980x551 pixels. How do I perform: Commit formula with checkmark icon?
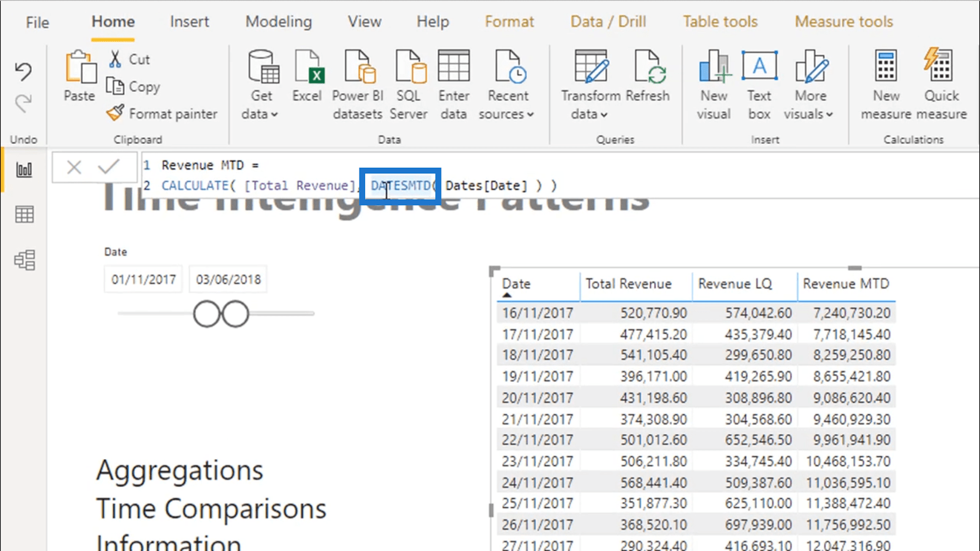[108, 167]
